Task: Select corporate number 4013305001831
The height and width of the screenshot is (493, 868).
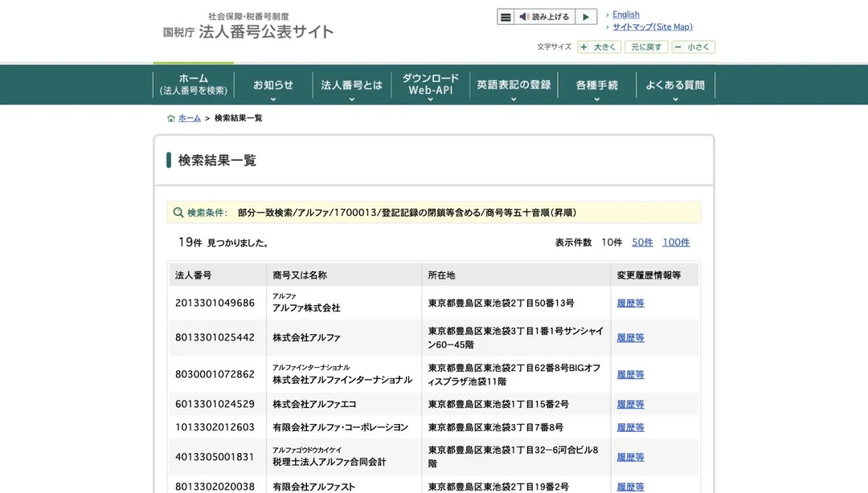Action: (x=215, y=457)
